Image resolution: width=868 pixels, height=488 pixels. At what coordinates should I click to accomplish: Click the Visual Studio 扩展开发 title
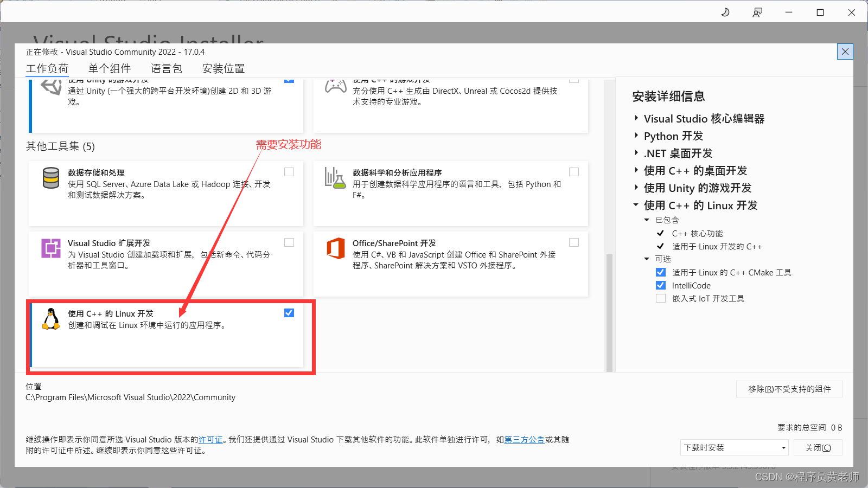(109, 243)
